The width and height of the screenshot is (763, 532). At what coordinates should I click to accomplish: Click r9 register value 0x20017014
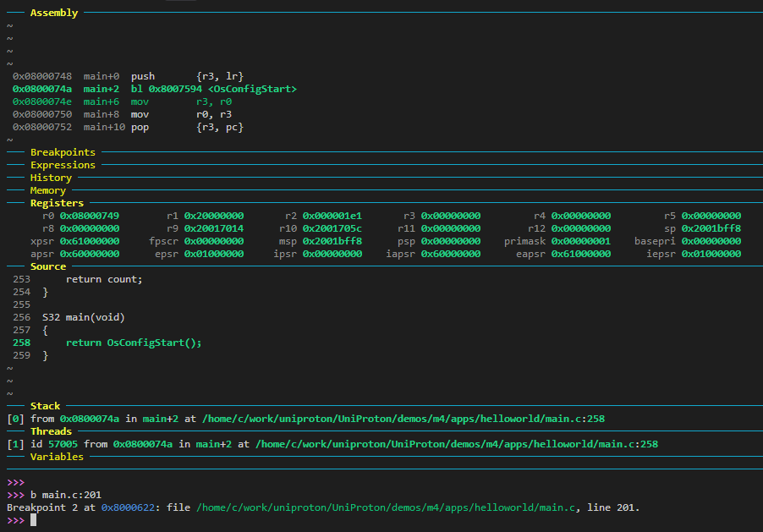pyautogui.click(x=214, y=228)
